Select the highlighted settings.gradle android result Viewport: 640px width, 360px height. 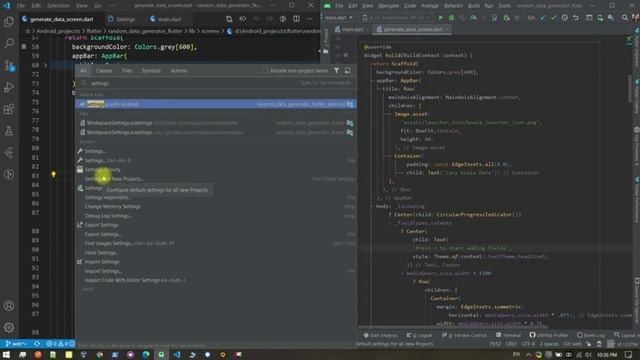pyautogui.click(x=216, y=104)
